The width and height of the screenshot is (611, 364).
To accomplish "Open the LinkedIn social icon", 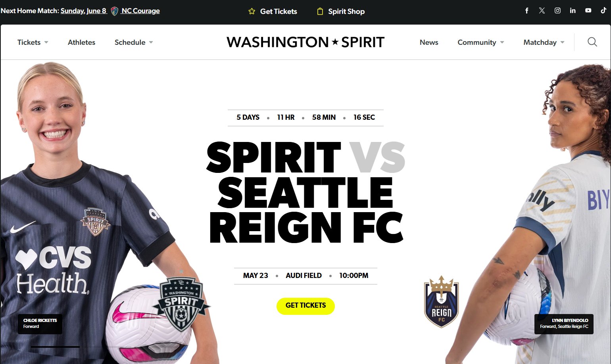I will coord(573,11).
